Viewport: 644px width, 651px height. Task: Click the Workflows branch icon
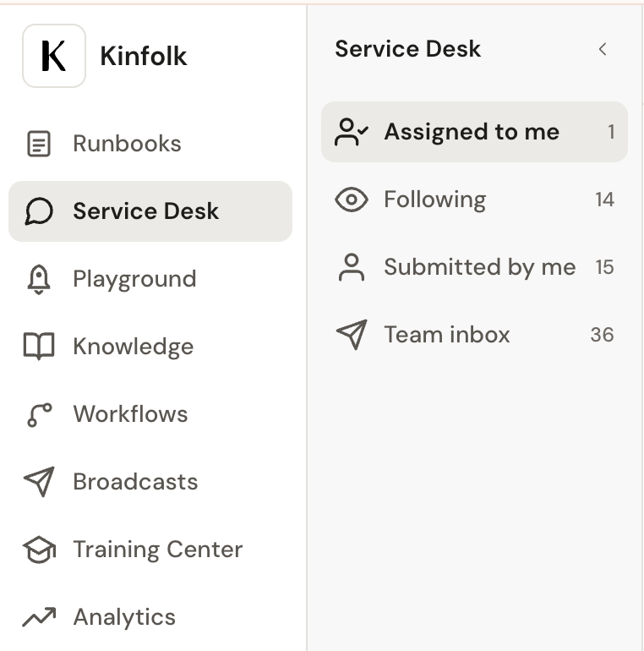coord(39,414)
